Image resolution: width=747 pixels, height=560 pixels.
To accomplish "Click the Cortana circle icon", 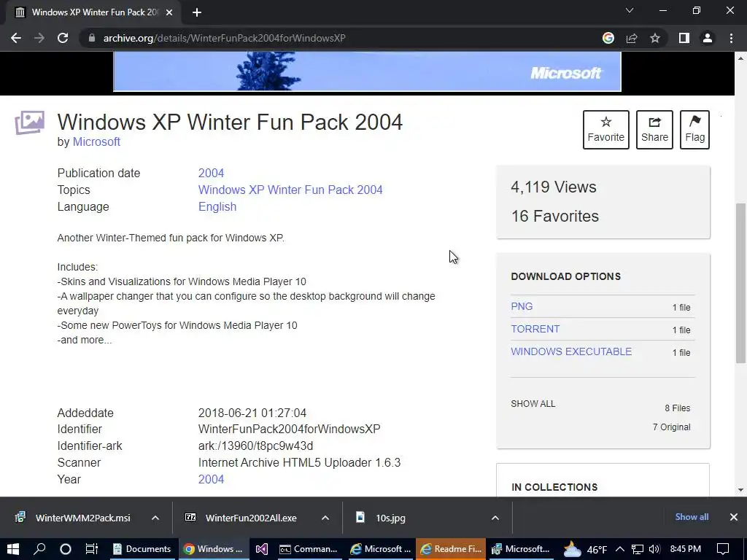I will 65,549.
